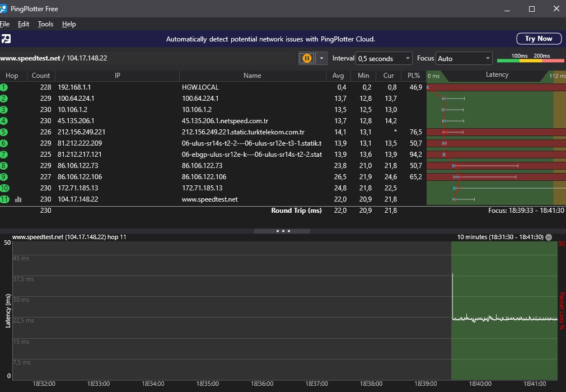The height and width of the screenshot is (392, 566).
Task: Click the Count column header
Action: tap(41, 76)
